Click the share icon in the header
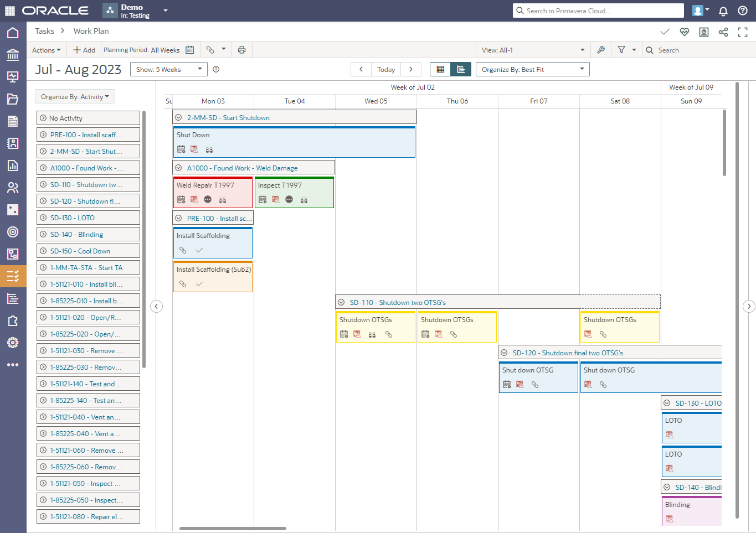This screenshot has width=756, height=533. (x=723, y=32)
